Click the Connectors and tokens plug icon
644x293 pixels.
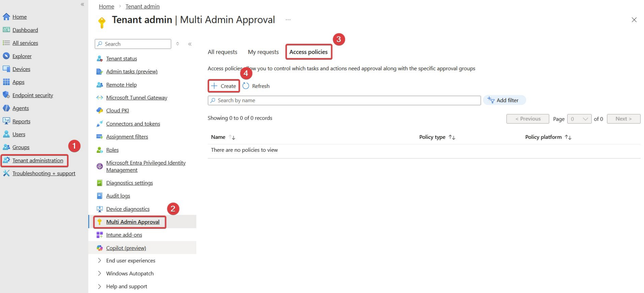[100, 124]
